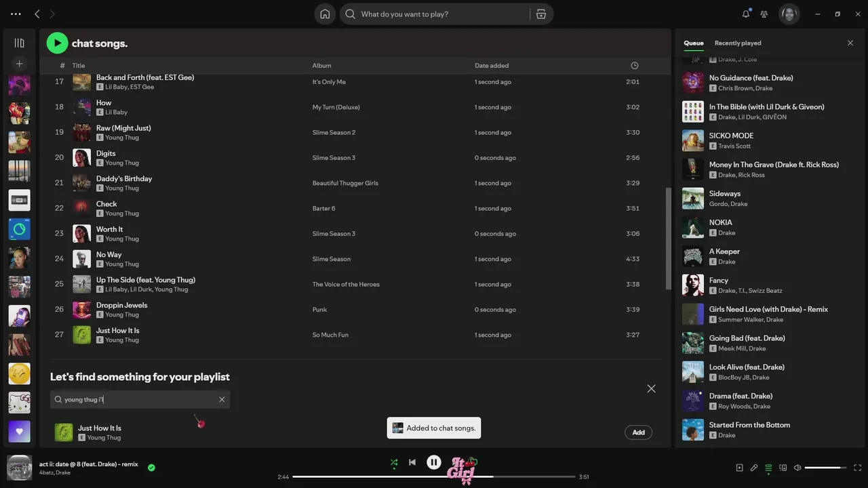The width and height of the screenshot is (868, 488).
Task: Open artist 4batz, Drake in the player bar
Action: point(55,472)
